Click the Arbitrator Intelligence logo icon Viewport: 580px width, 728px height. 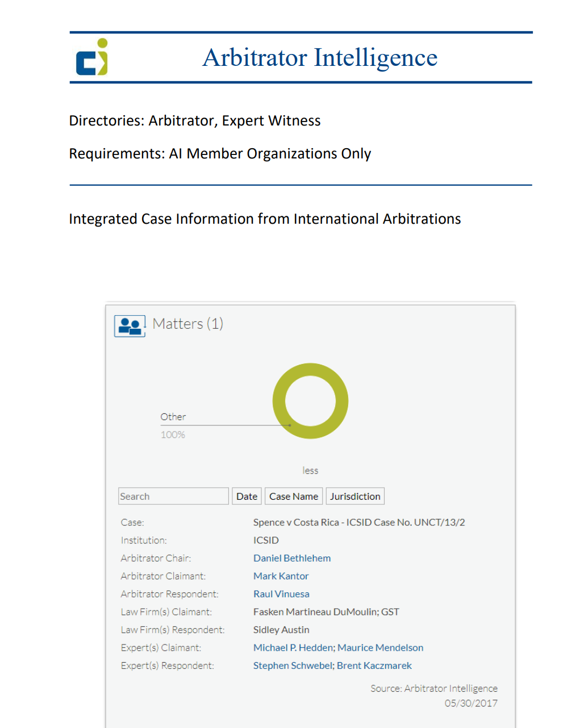[92, 57]
